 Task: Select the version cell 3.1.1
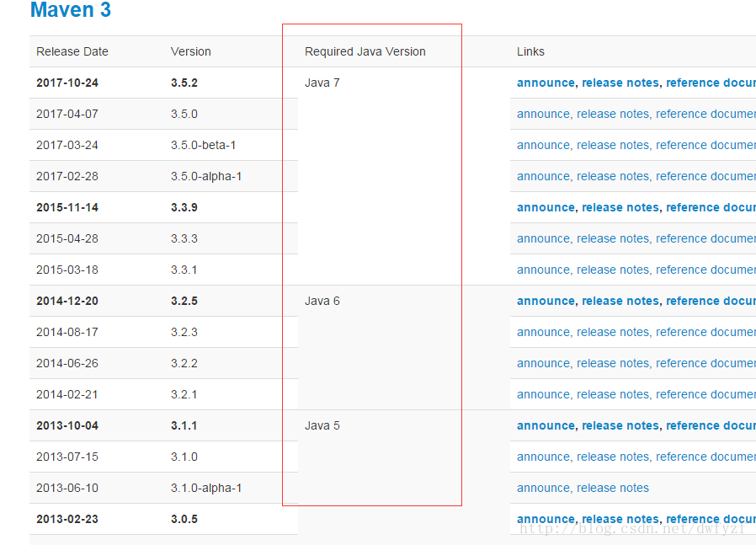(x=184, y=426)
